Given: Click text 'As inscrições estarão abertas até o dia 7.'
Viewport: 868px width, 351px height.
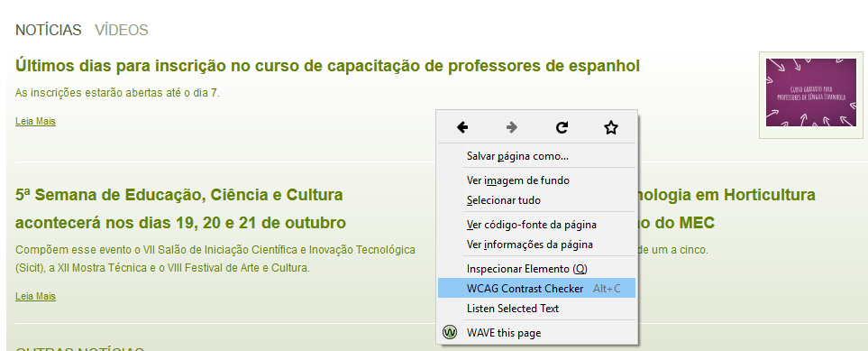Looking at the screenshot, I should 117,93.
